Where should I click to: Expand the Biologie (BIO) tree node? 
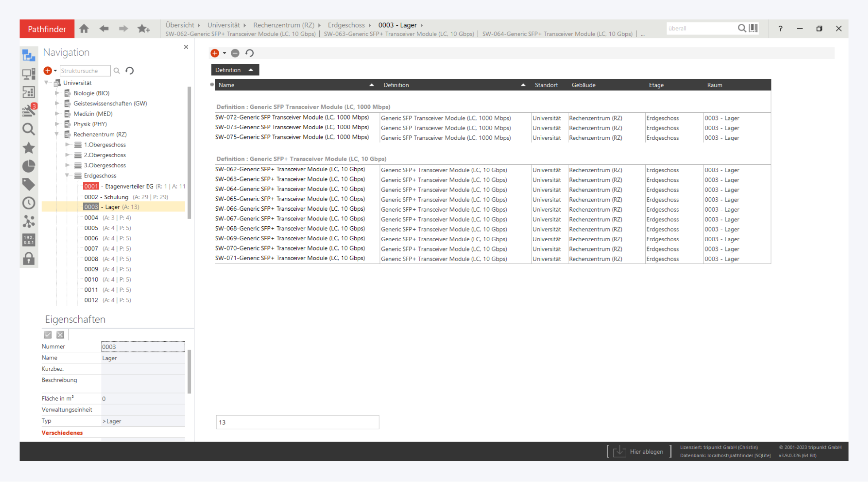click(x=57, y=93)
